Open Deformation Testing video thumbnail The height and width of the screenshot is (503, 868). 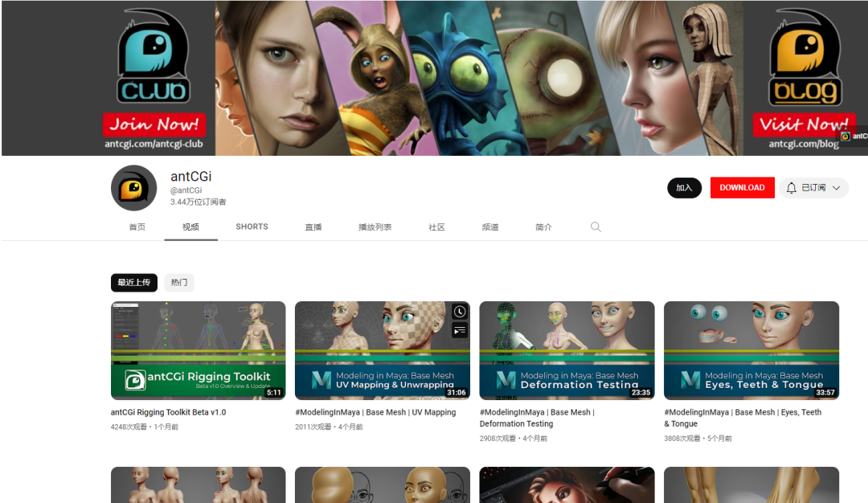coord(567,350)
